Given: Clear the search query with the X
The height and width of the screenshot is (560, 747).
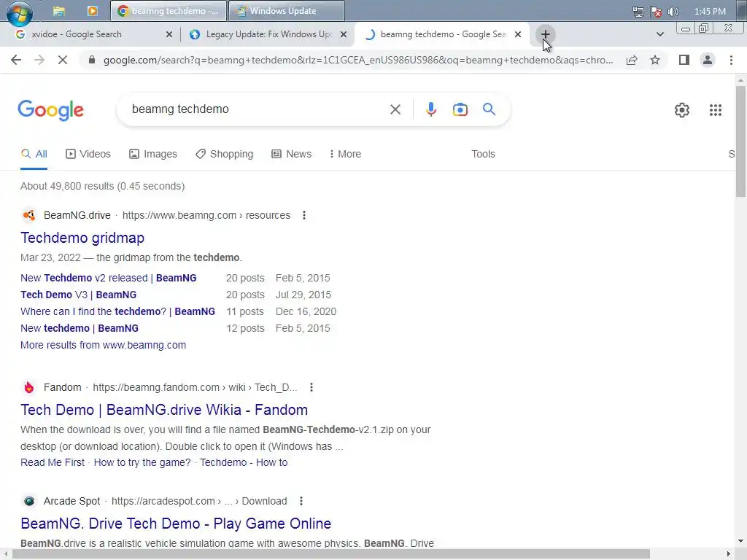Looking at the screenshot, I should (395, 109).
